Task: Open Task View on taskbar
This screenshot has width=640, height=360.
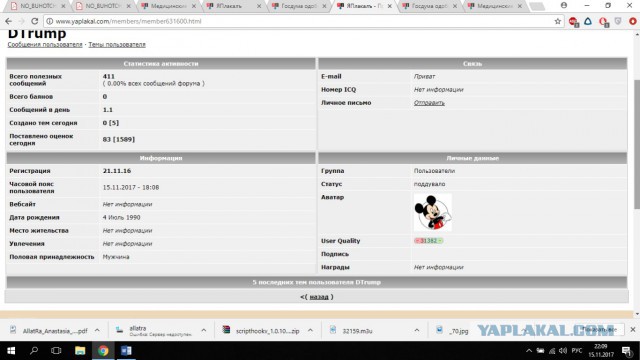Action: tap(56, 351)
